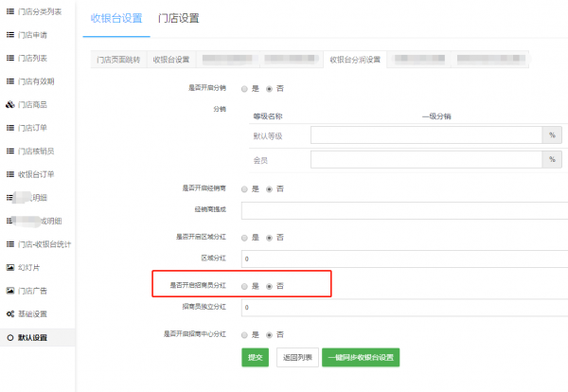This screenshot has height=392, width=568.
Task: Open the 门店页面跳转 sub-tab
Action: (x=118, y=60)
